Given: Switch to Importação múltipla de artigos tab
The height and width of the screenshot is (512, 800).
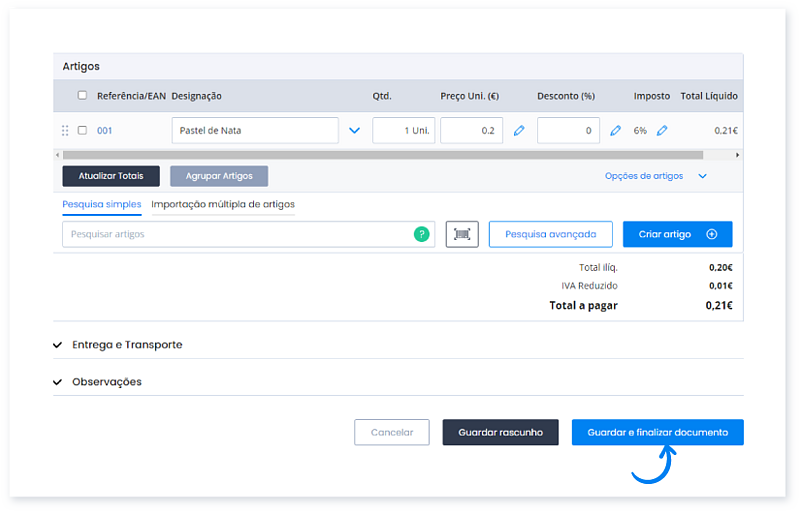Looking at the screenshot, I should [x=222, y=204].
